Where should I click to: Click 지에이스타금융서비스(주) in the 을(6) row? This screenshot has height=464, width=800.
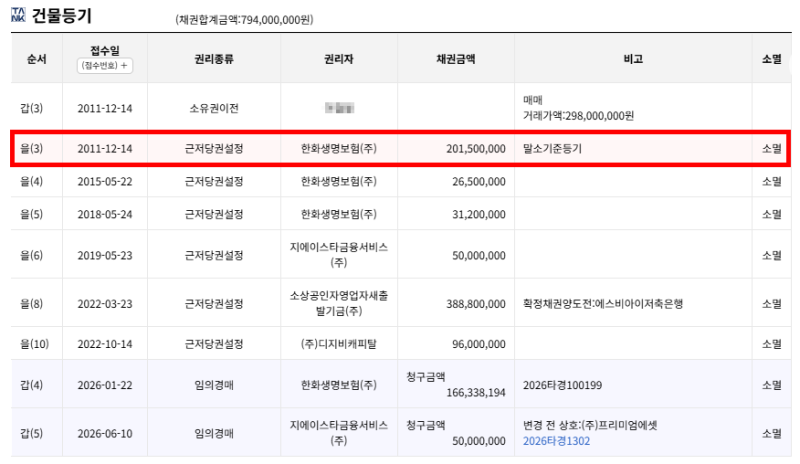click(339, 255)
